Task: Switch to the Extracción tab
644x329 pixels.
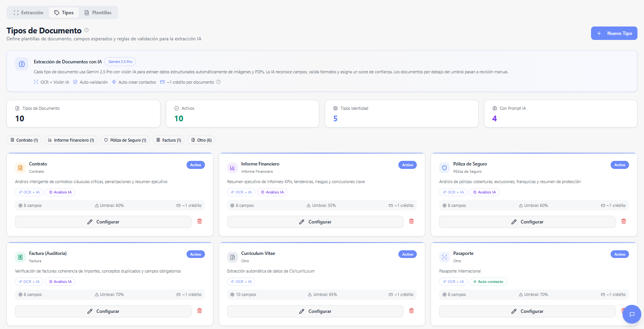Action: tap(28, 13)
